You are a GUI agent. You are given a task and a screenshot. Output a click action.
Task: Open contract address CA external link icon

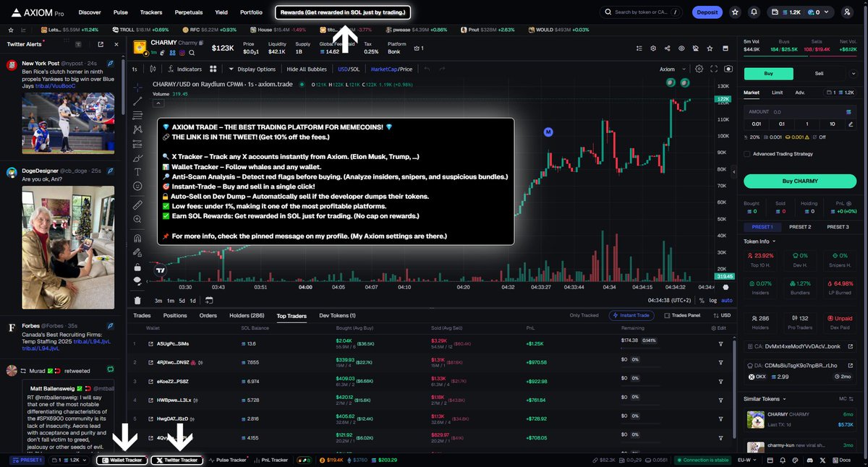coord(849,345)
